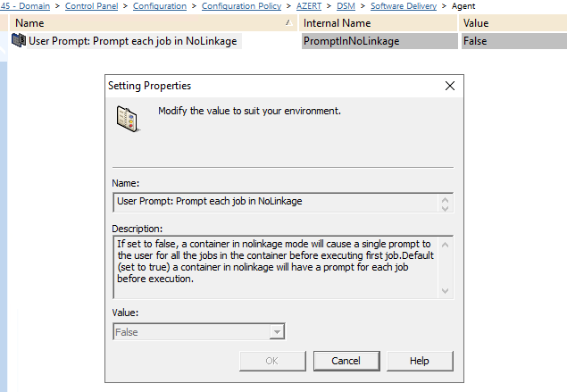This screenshot has height=392, width=567.
Task: Click the checklist icon in Setting Properties dialog
Action: pyautogui.click(x=127, y=119)
